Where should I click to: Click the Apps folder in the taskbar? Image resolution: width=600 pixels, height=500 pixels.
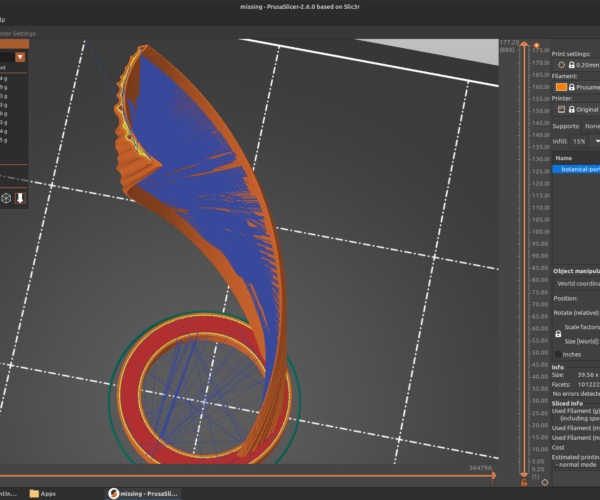tap(42, 493)
